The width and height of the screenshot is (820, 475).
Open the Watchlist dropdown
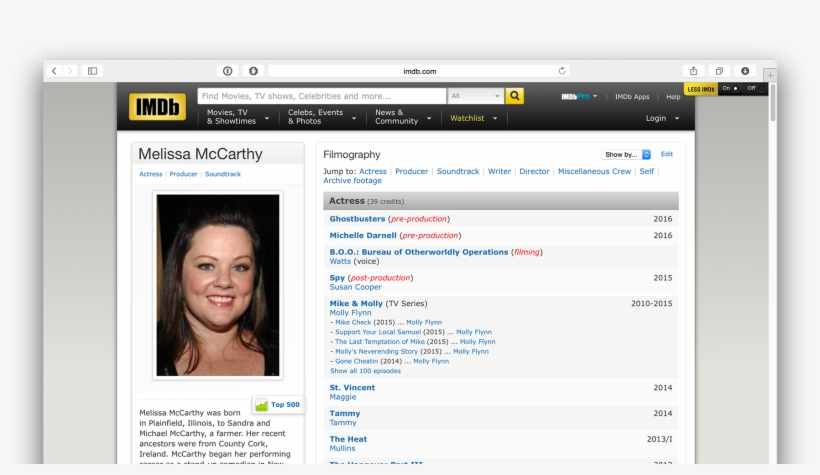click(x=474, y=118)
